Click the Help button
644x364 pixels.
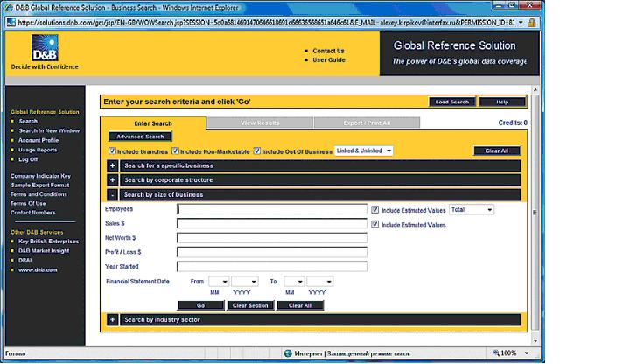point(502,101)
